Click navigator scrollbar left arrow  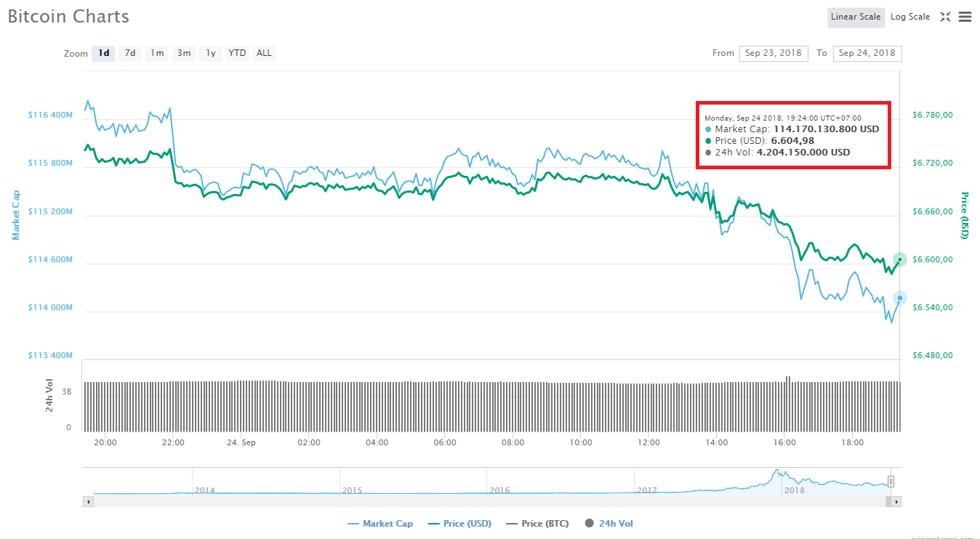coord(89,501)
